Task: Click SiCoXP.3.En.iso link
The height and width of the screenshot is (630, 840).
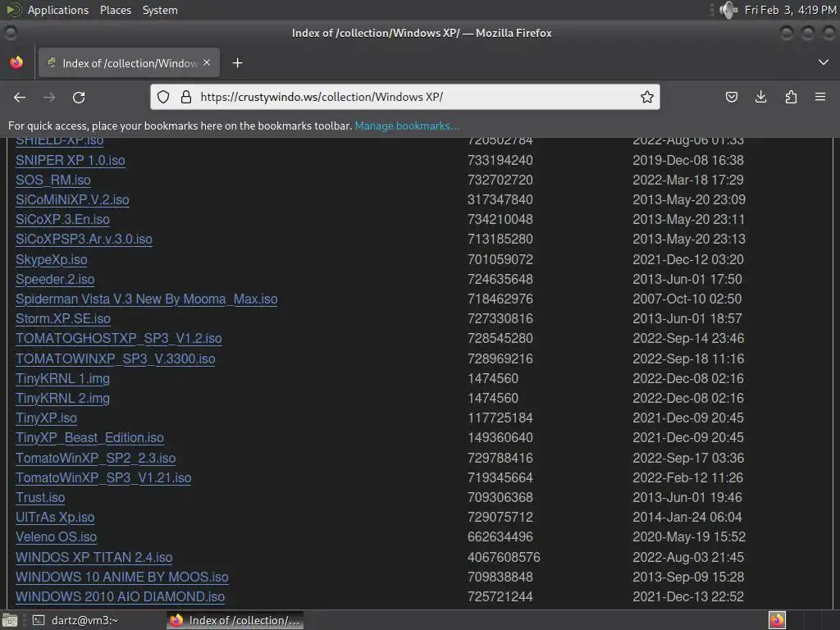Action: point(62,220)
